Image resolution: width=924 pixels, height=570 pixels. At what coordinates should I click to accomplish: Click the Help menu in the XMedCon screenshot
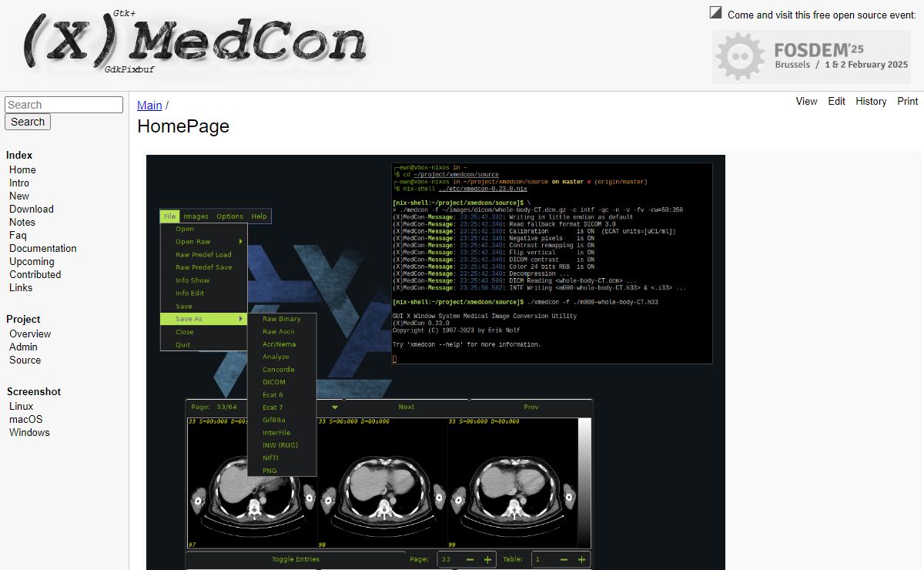coord(259,216)
